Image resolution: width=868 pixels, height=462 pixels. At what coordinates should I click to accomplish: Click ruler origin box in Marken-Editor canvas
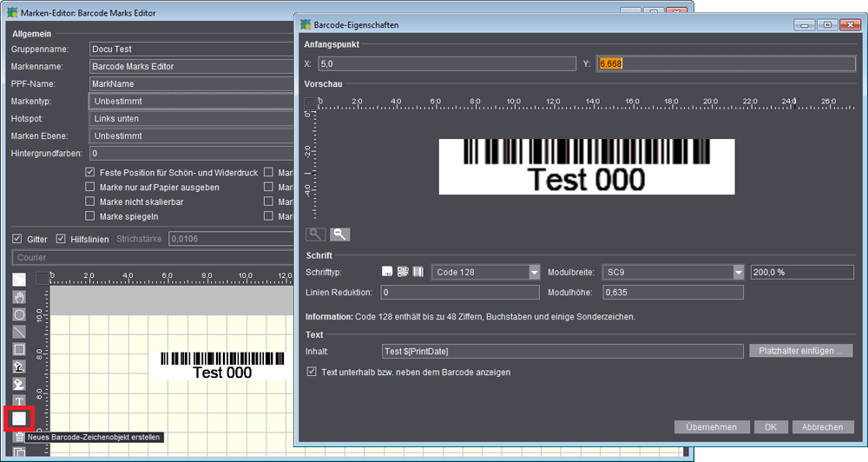click(43, 278)
